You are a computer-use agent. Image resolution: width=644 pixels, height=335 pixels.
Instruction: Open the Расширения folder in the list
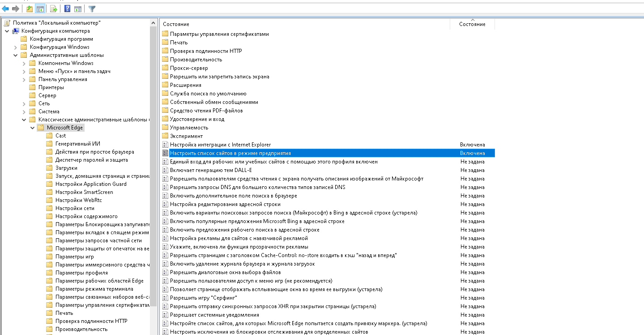click(x=185, y=85)
